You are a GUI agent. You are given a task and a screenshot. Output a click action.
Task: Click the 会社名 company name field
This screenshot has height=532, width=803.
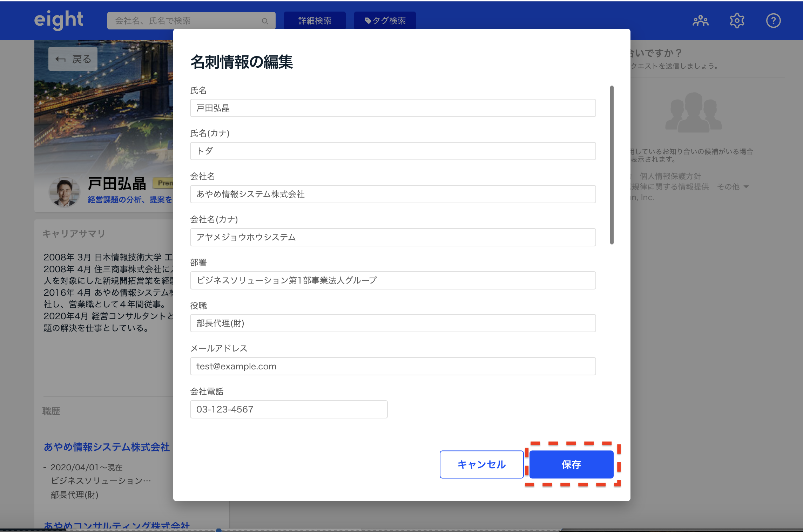pos(393,194)
